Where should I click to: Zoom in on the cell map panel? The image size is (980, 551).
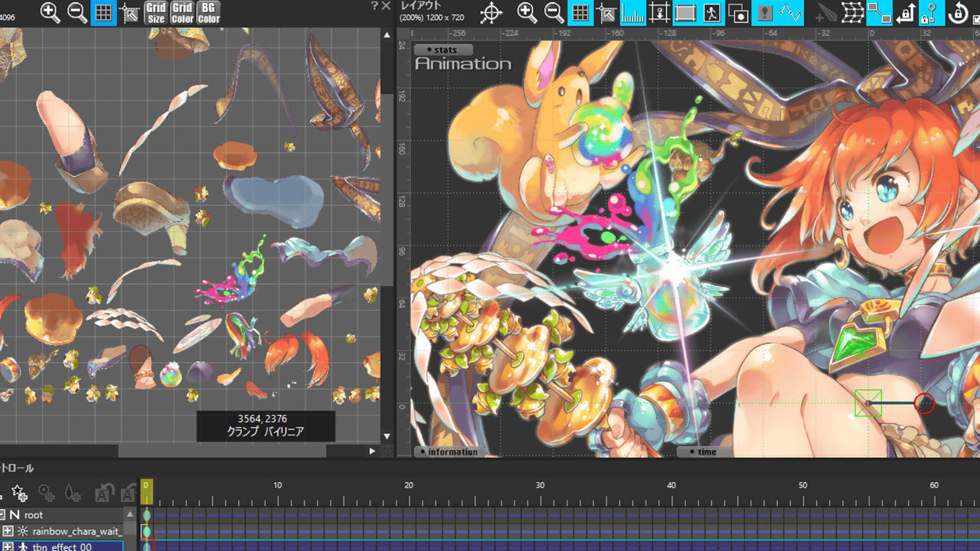click(x=51, y=12)
